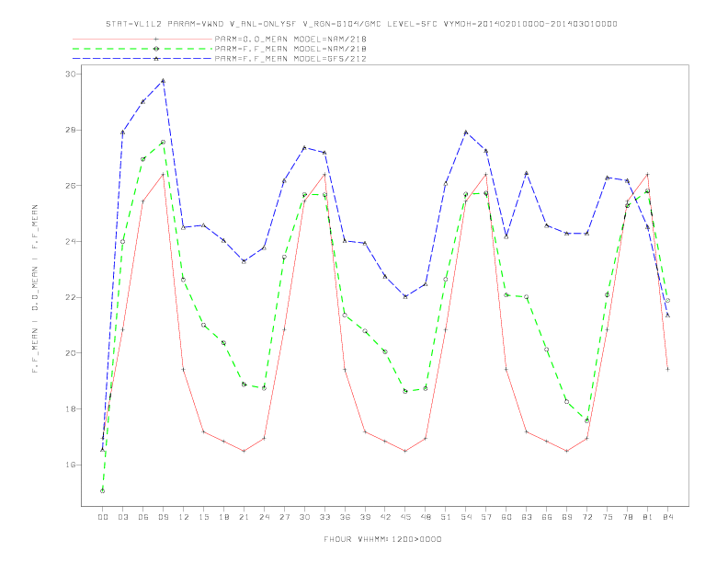Click x-axis forecast hour 63
Viewport: 728px width, 563px height.
click(x=527, y=517)
